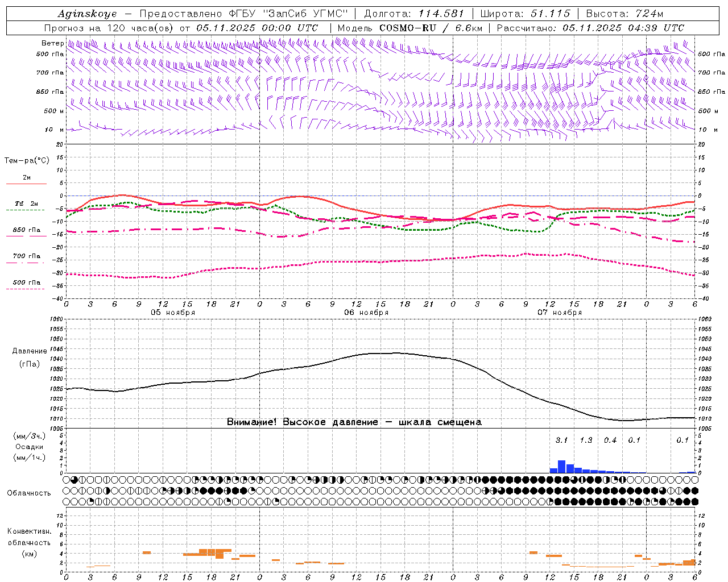Click the Облачность cloudiness label
This screenshot has width=728, height=582.
click(29, 493)
